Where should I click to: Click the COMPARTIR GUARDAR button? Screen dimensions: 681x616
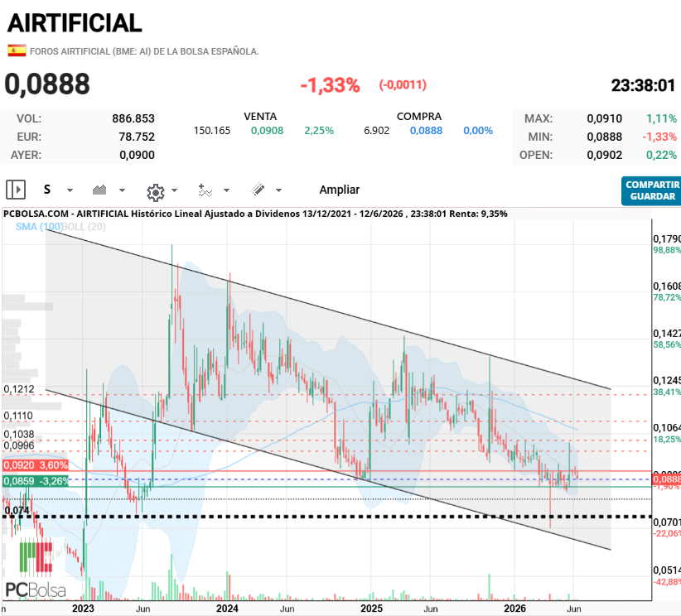tap(651, 191)
